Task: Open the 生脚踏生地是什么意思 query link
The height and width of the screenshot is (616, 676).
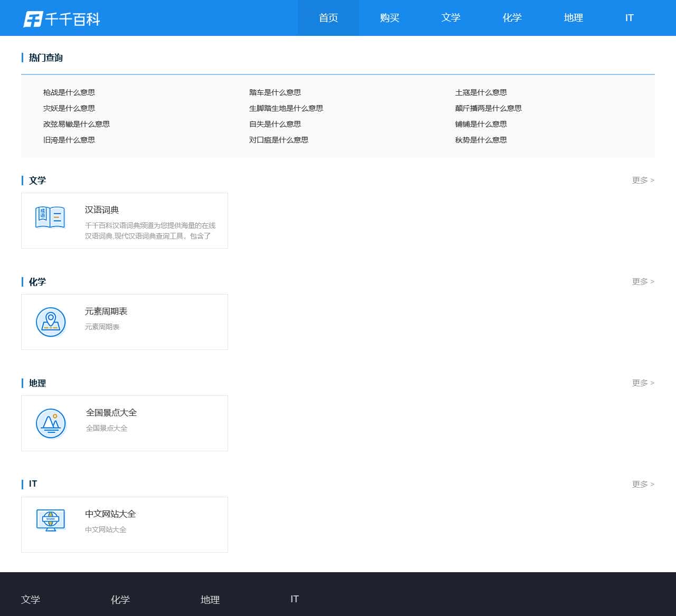Action: [286, 108]
